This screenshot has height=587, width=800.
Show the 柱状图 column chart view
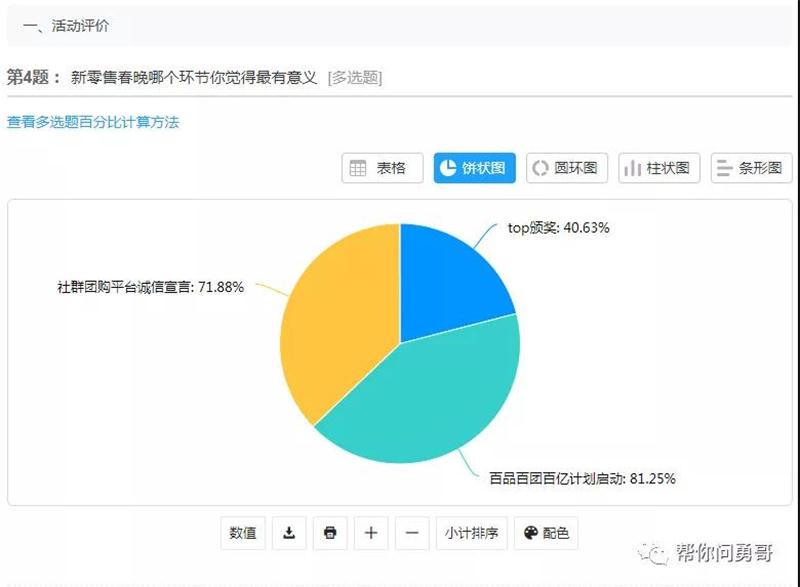659,168
